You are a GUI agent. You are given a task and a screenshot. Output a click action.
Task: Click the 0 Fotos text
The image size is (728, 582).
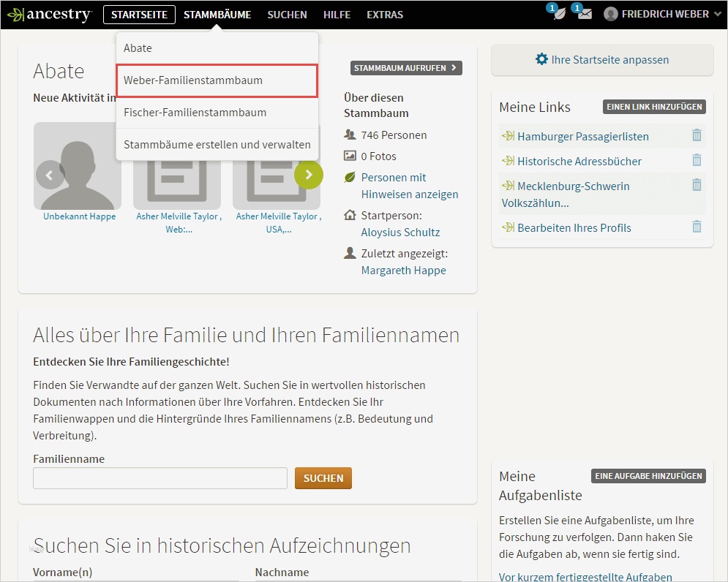pyautogui.click(x=378, y=156)
